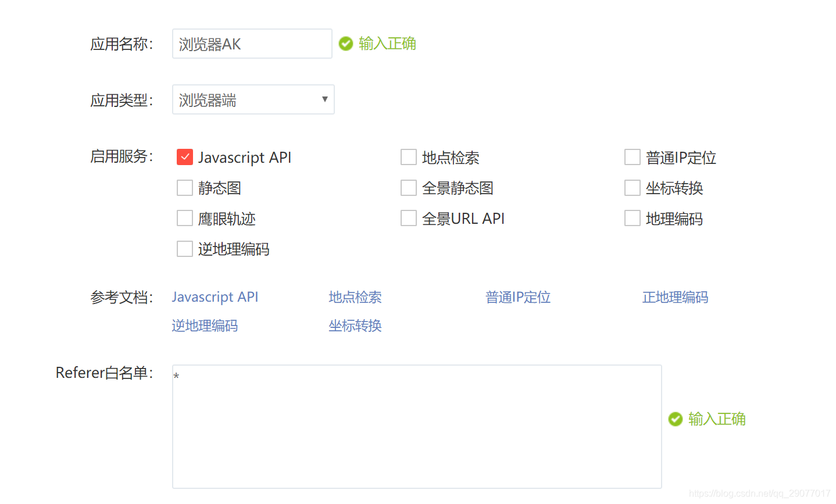Click the 应用名称 input containing 浏览器AK
836x504 pixels.
(252, 44)
